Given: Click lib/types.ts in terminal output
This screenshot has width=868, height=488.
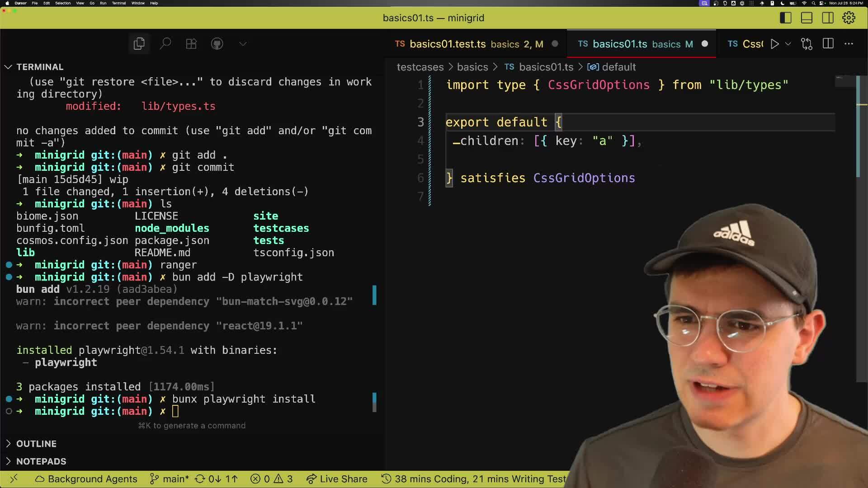Looking at the screenshot, I should pyautogui.click(x=179, y=106).
